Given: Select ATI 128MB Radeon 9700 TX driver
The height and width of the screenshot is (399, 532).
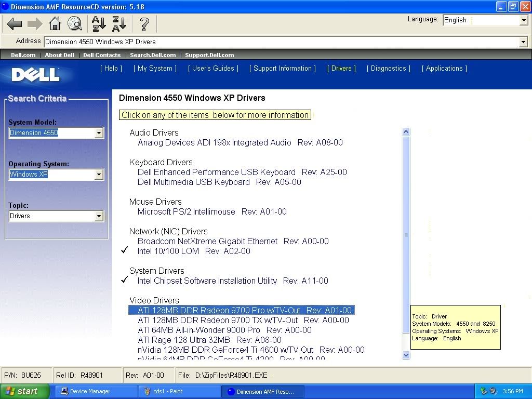Looking at the screenshot, I should tap(243, 320).
